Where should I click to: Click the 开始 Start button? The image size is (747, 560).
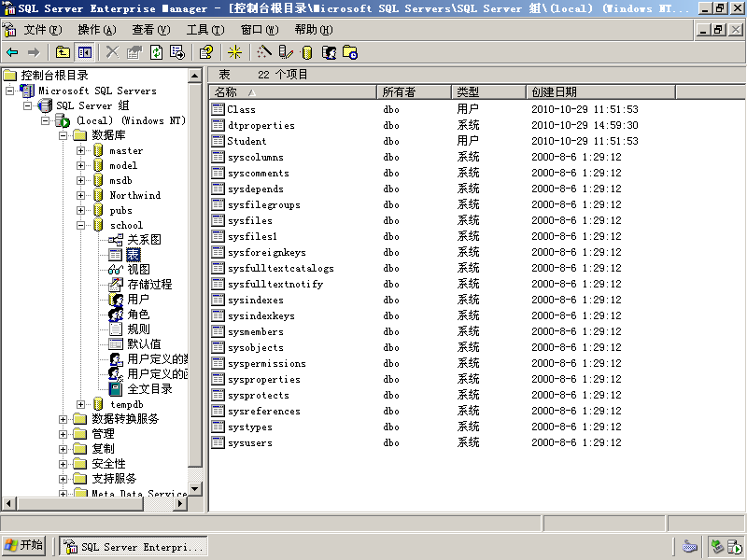click(24, 545)
